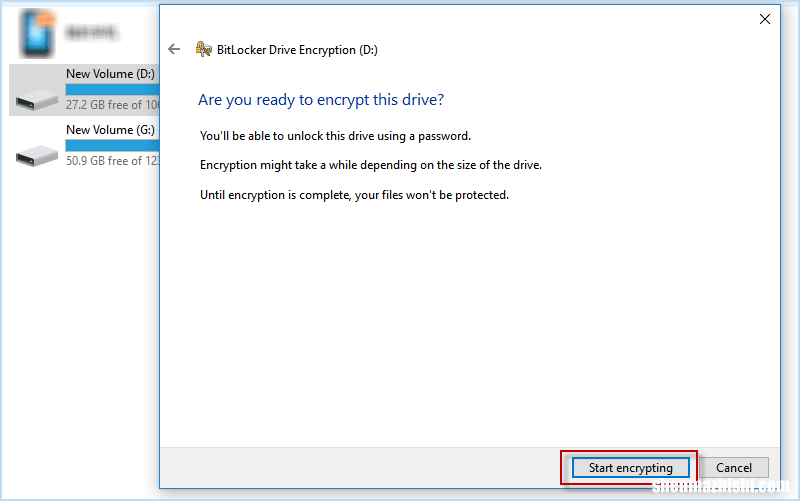The width and height of the screenshot is (800, 501).
Task: Click the 'Until encryption is complete' line
Action: pos(355,195)
